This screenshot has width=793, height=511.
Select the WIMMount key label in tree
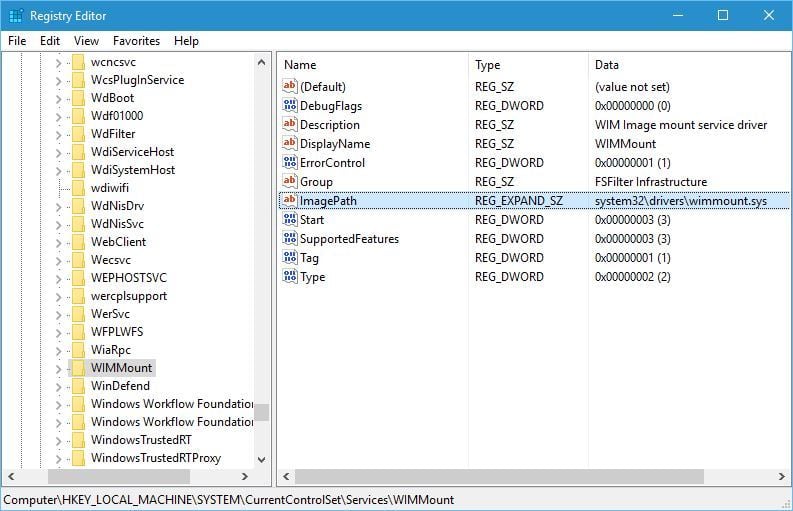[121, 368]
